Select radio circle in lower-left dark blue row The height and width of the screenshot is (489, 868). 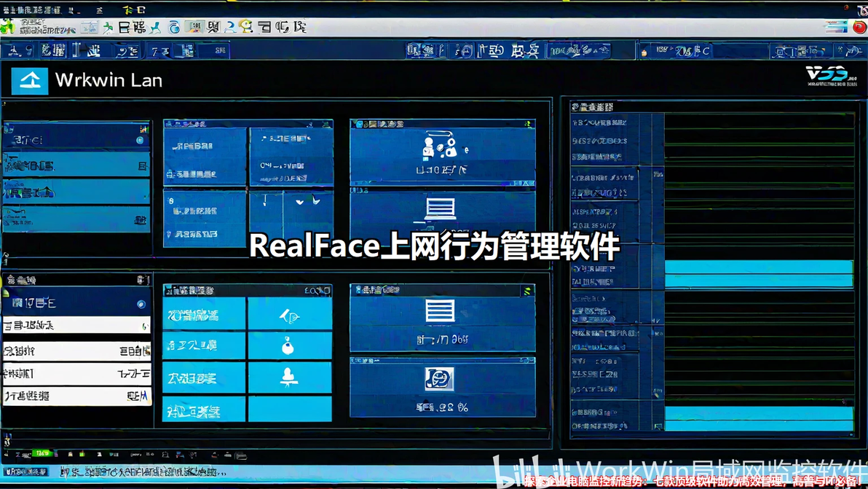(141, 304)
